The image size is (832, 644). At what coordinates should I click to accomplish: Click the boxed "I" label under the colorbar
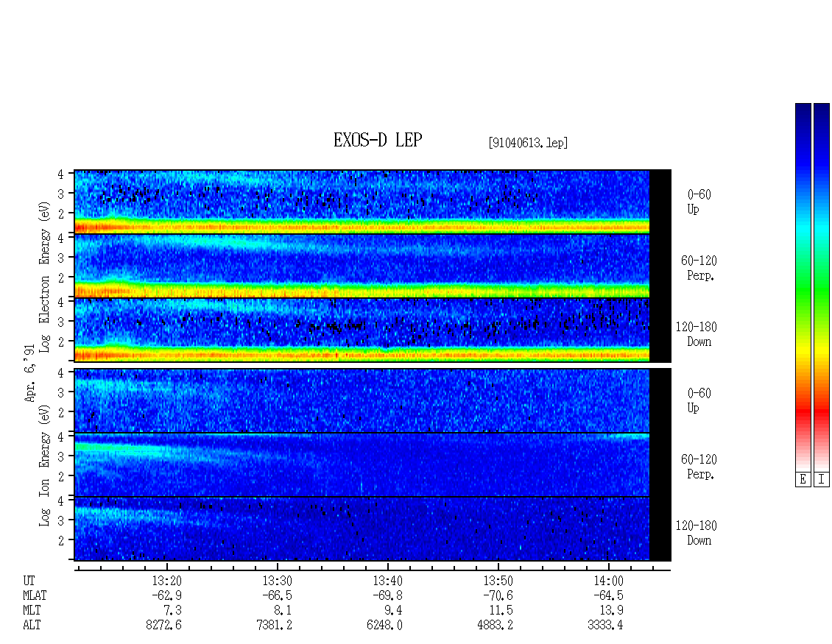click(822, 479)
